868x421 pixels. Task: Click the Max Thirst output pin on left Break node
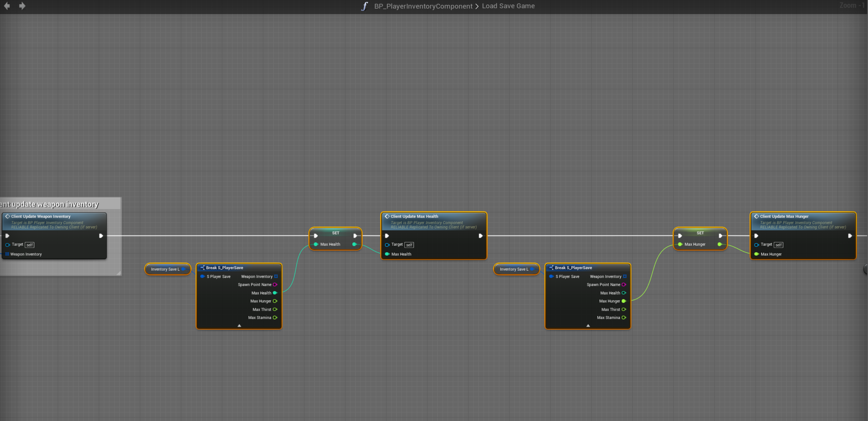click(275, 309)
